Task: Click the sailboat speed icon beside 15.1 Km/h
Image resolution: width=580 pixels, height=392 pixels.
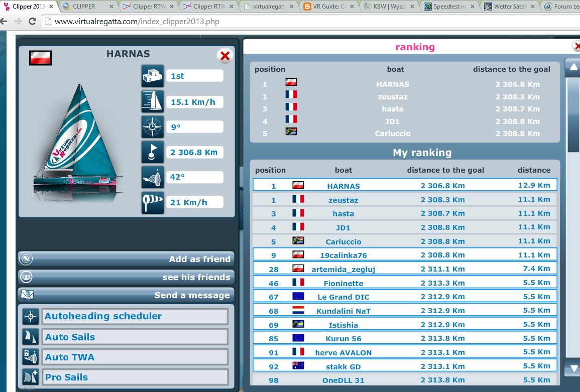Action: [152, 101]
